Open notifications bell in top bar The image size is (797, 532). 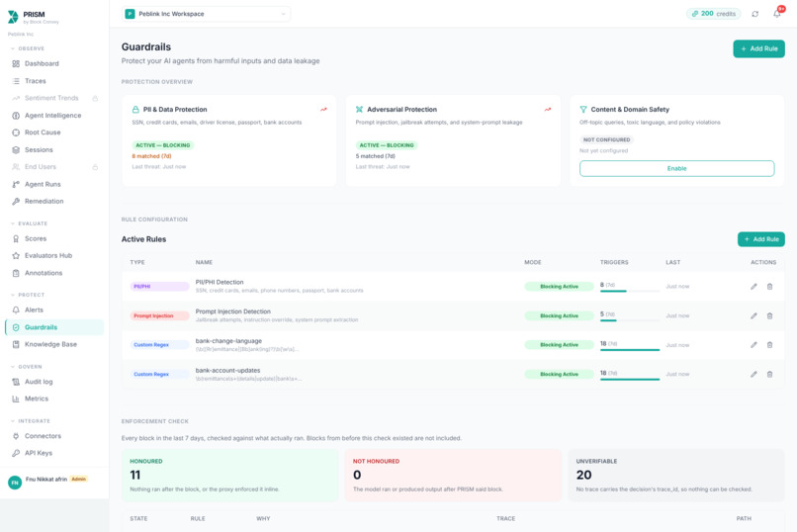tap(777, 14)
